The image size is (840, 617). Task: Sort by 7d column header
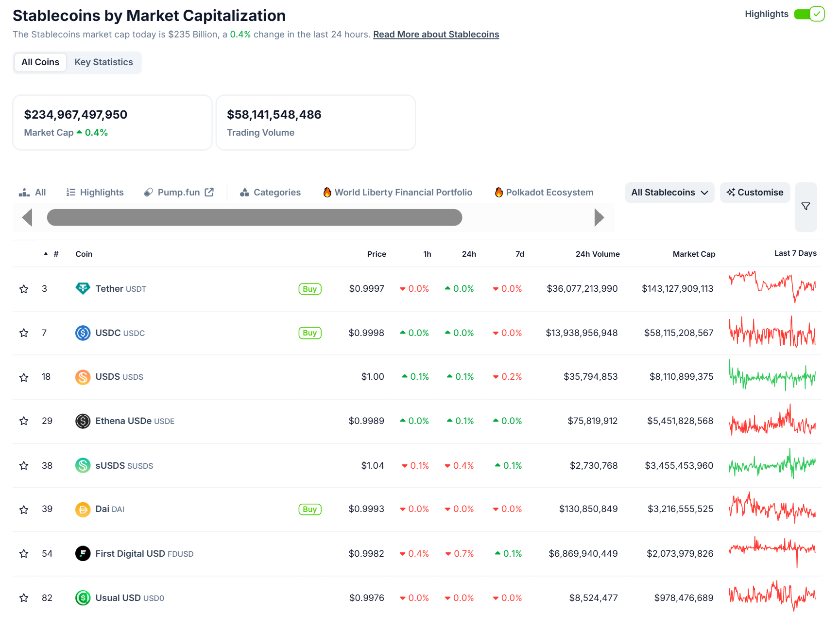coord(520,254)
